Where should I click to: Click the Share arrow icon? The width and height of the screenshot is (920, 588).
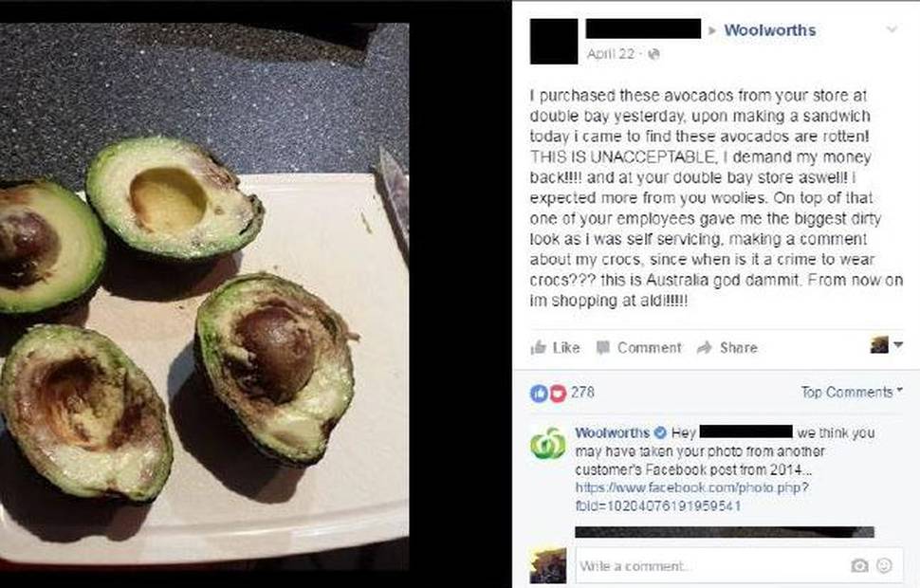[x=704, y=347]
